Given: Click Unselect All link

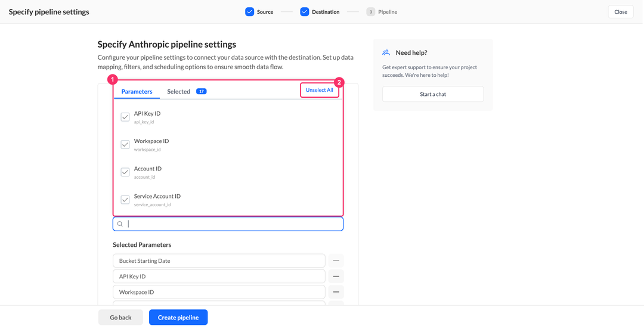Looking at the screenshot, I should 319,90.
